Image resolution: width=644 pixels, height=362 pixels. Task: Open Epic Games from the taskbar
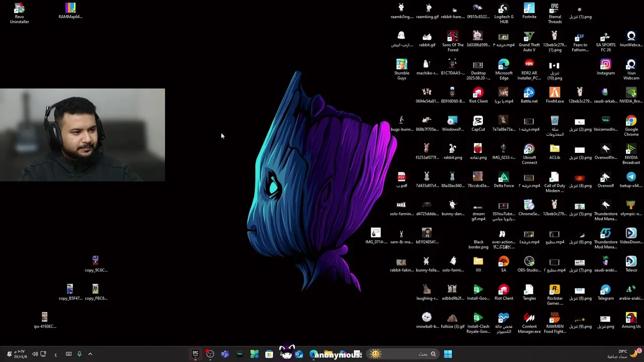(x=196, y=354)
